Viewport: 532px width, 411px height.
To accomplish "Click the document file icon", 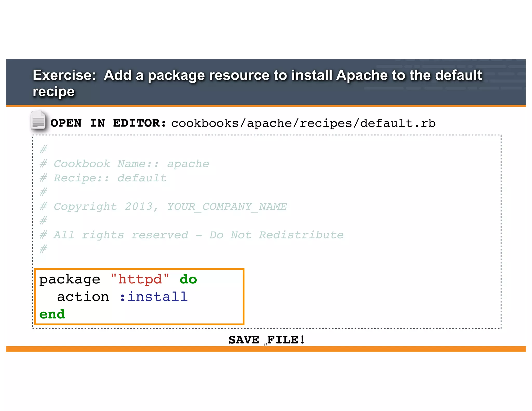I will point(38,120).
